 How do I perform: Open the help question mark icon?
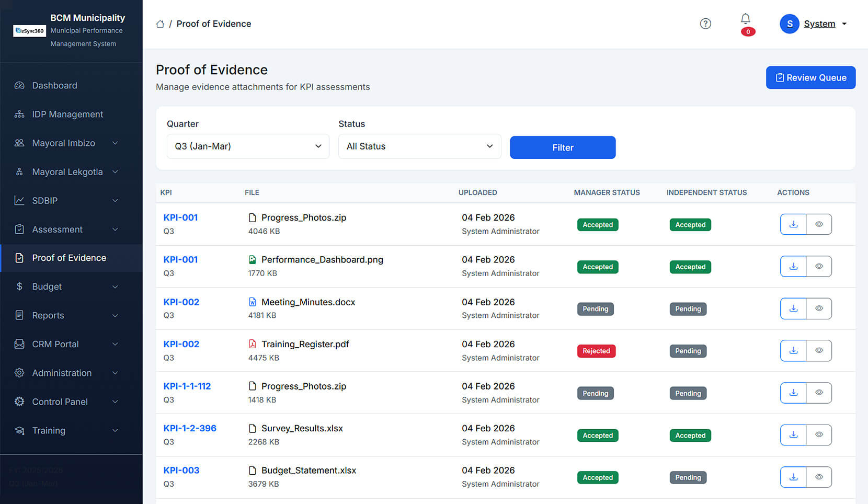coord(705,24)
